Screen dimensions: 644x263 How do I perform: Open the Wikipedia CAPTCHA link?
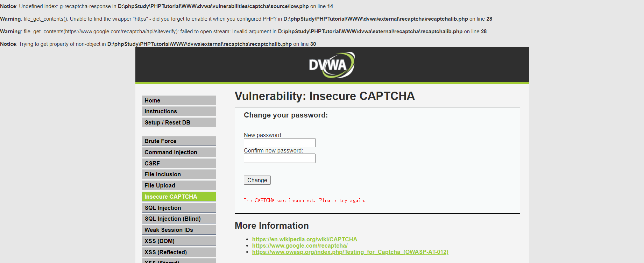click(304, 239)
